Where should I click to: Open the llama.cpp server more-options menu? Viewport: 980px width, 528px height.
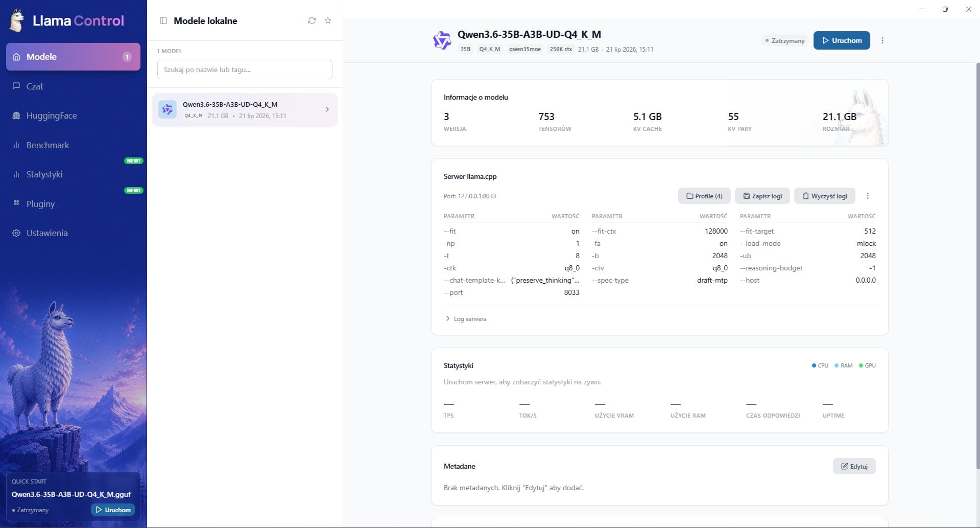click(868, 196)
